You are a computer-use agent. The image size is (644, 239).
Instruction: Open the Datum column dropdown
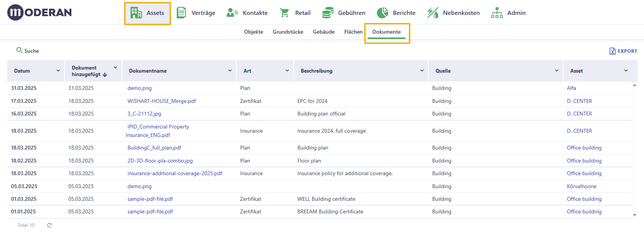[x=58, y=71]
